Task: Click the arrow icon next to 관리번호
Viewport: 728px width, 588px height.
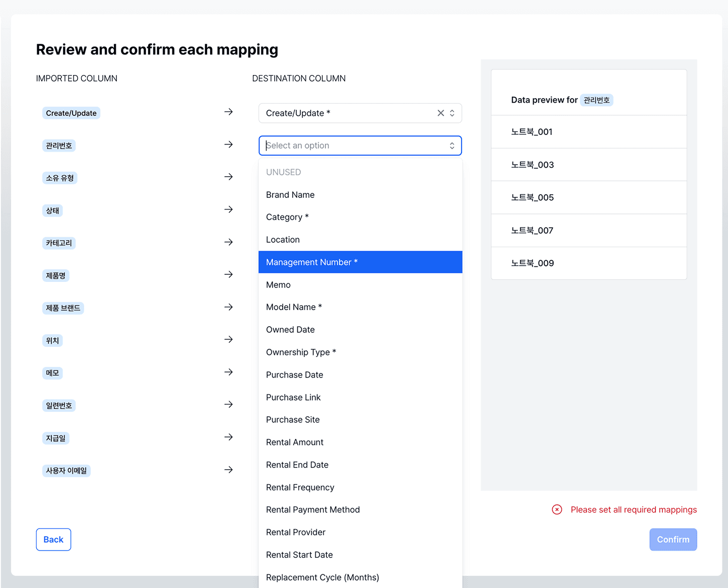Action: [x=228, y=144]
